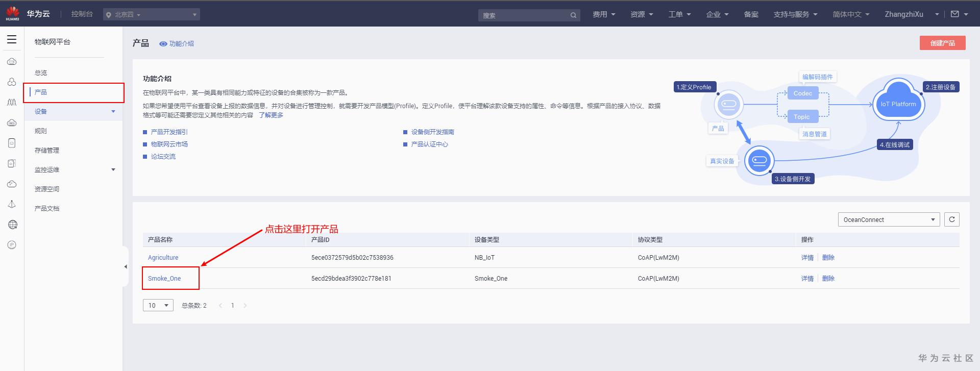Click the 创建产品 button
Image resolution: width=980 pixels, height=371 pixels.
[942, 43]
